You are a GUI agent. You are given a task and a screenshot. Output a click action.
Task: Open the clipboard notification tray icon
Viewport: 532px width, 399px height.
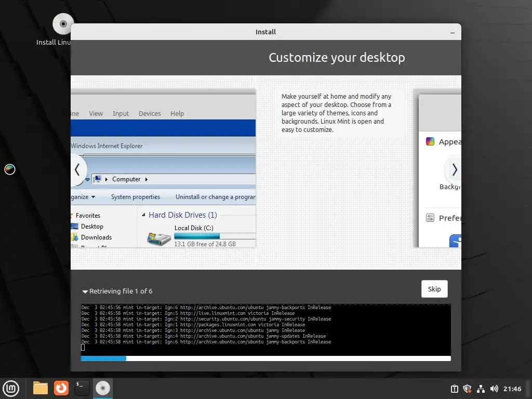pyautogui.click(x=454, y=389)
